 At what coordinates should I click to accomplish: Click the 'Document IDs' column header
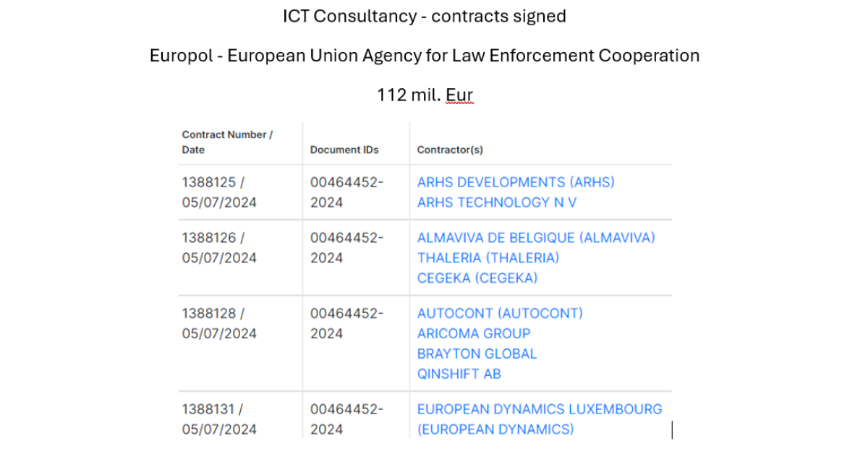tap(344, 150)
